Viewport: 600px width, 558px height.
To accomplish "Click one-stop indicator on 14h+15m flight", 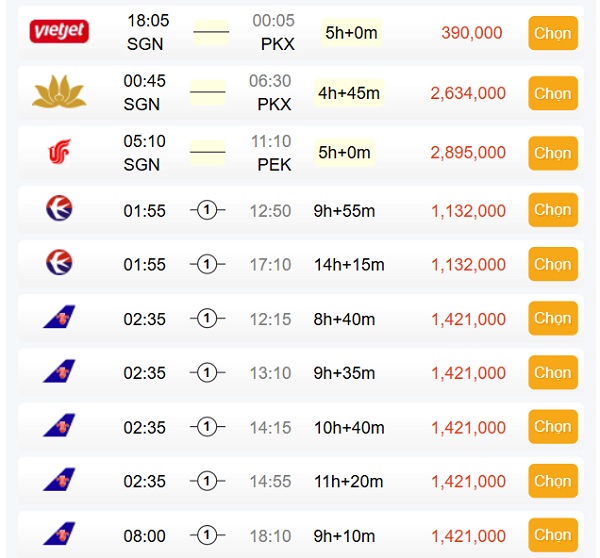I will coord(207,264).
